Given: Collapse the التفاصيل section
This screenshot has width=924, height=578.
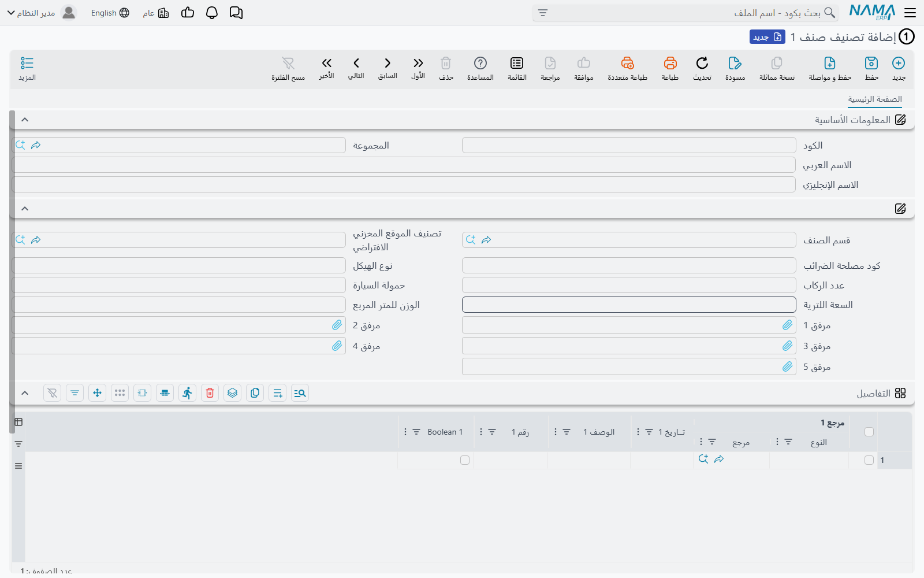Looking at the screenshot, I should coord(25,393).
